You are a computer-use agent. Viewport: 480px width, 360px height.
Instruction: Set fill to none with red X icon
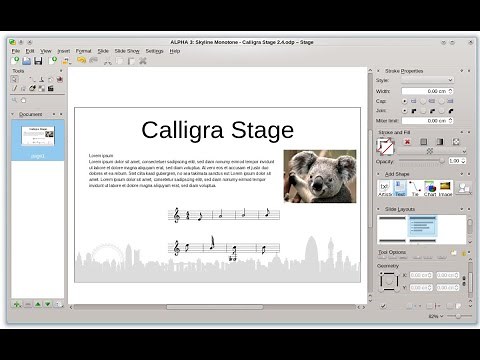coord(407,142)
